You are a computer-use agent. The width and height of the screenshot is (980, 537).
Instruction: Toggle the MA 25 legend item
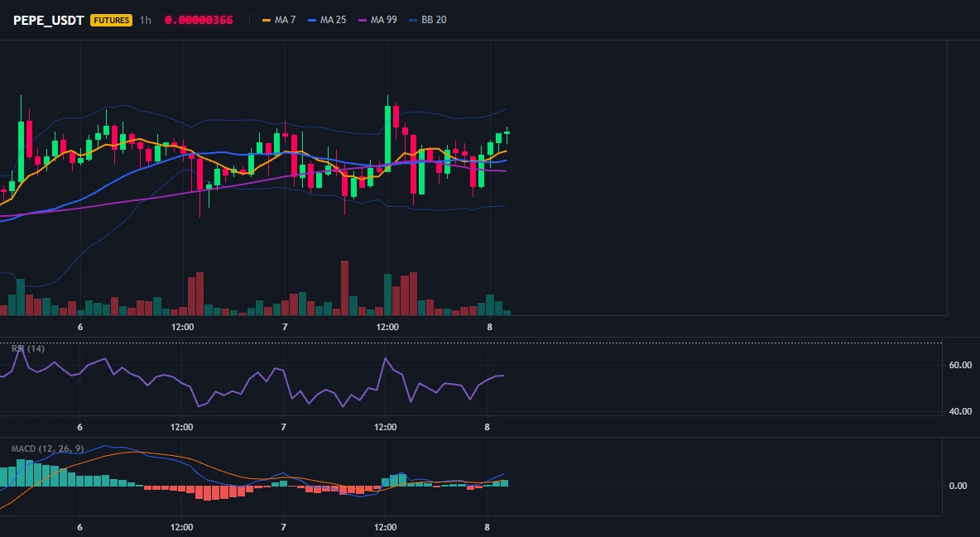328,20
